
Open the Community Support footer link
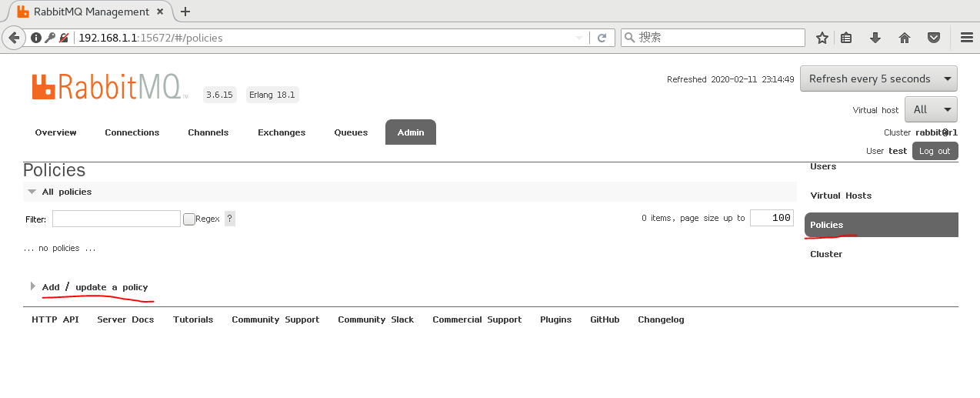[275, 319]
